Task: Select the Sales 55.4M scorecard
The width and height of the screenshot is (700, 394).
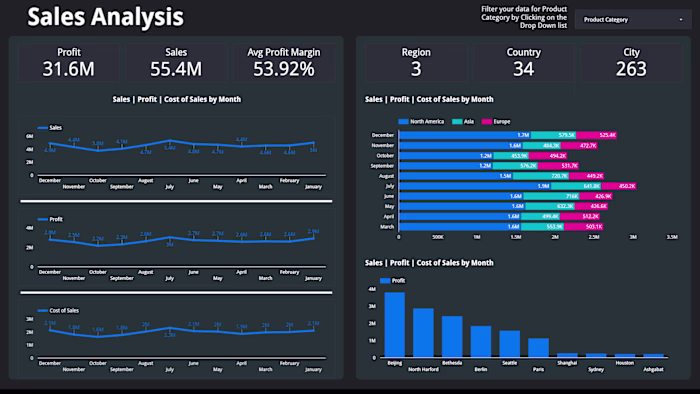Action: pyautogui.click(x=176, y=63)
